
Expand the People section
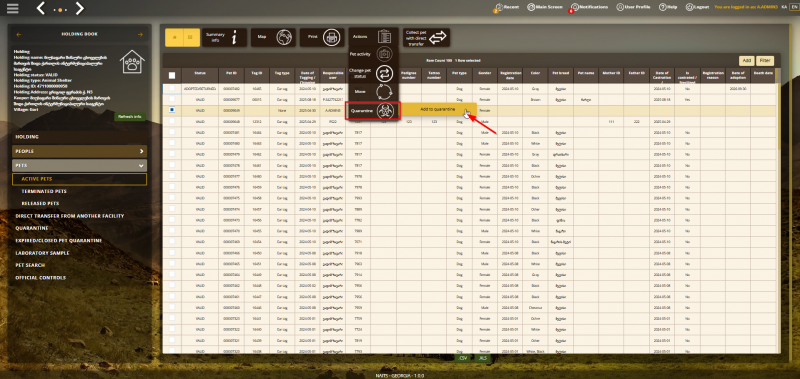80,151
